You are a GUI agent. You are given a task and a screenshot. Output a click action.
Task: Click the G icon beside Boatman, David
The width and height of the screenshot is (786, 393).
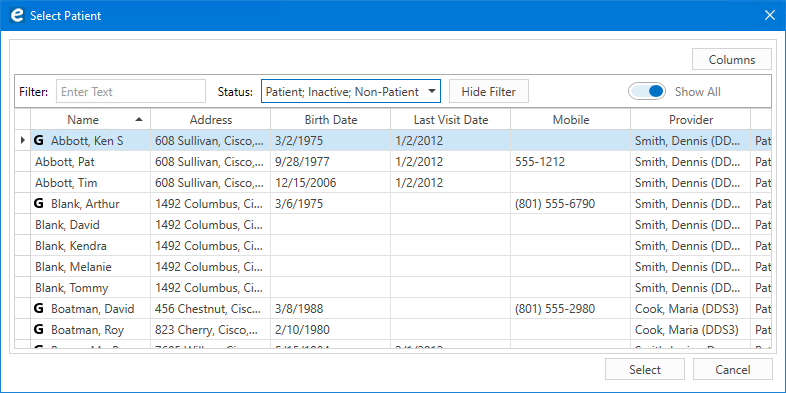pos(39,309)
